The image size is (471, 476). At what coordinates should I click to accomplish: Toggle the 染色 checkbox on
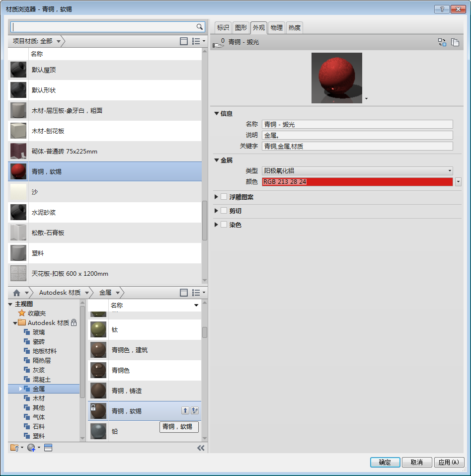[x=224, y=225]
